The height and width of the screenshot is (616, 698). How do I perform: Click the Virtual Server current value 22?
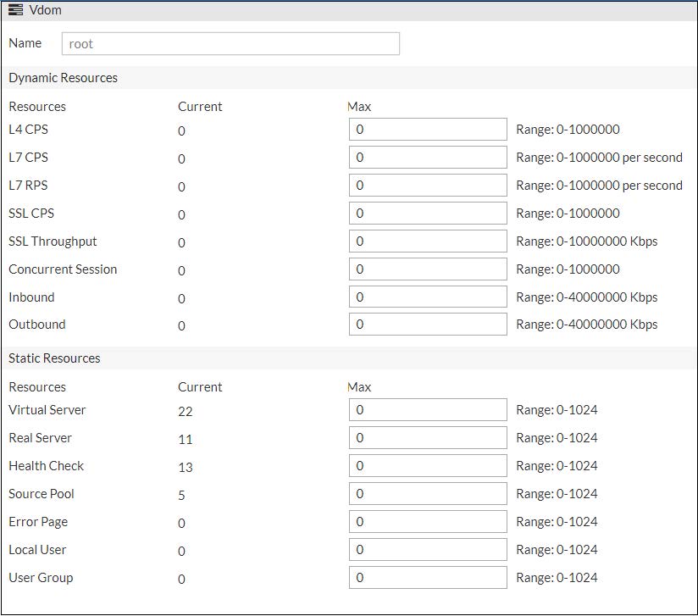(x=186, y=411)
